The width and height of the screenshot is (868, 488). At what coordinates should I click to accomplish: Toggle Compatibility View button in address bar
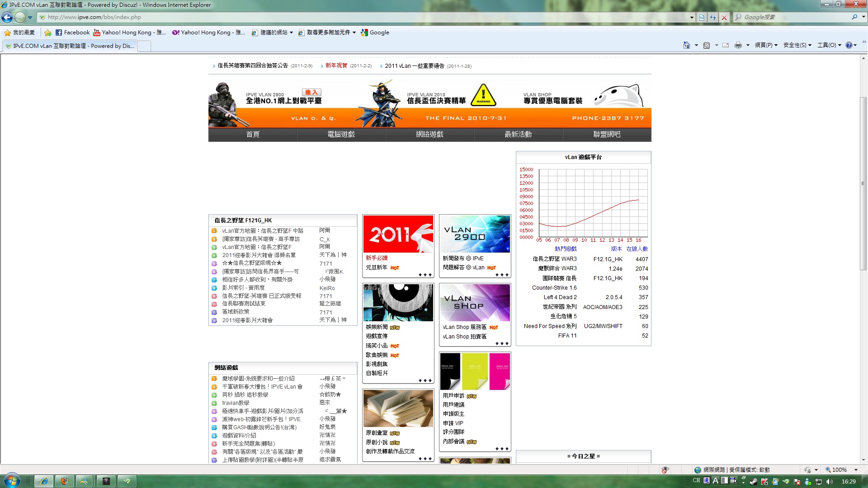click(x=702, y=17)
